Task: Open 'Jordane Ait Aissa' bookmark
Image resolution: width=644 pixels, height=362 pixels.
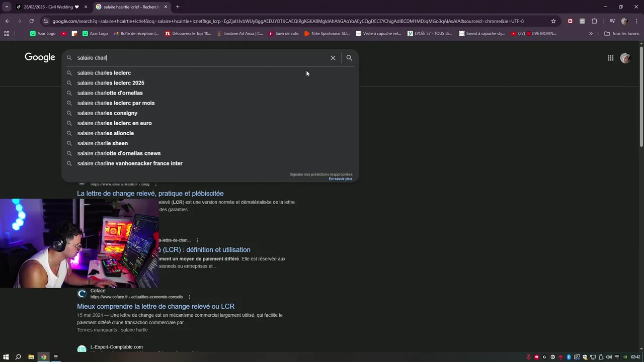Action: [x=239, y=34]
